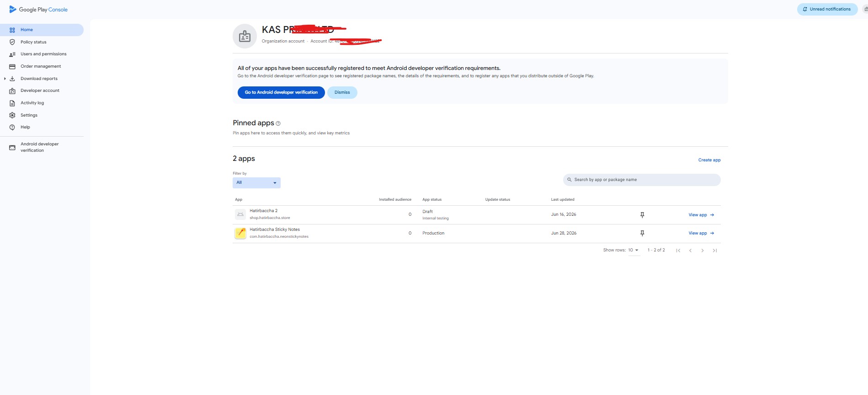Go to the next page of apps
Image resolution: width=868 pixels, height=395 pixels.
(x=703, y=251)
